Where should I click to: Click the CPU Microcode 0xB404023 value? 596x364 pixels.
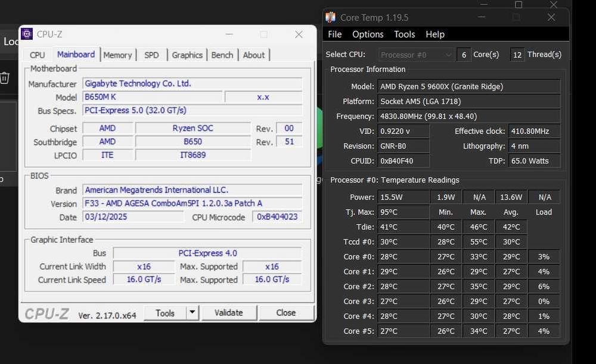pyautogui.click(x=277, y=217)
